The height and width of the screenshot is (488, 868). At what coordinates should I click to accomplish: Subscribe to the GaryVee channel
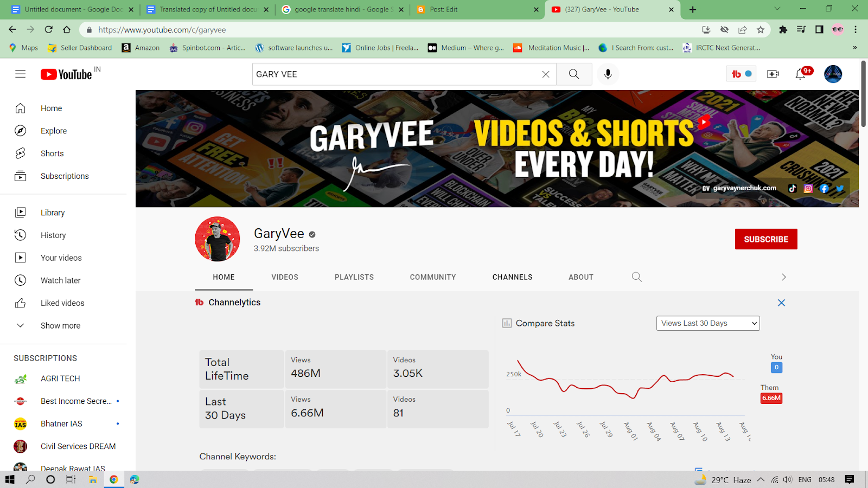[766, 239]
